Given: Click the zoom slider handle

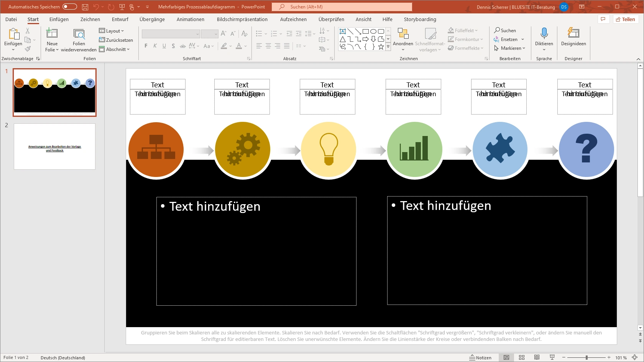Looking at the screenshot, I should coord(586,357).
